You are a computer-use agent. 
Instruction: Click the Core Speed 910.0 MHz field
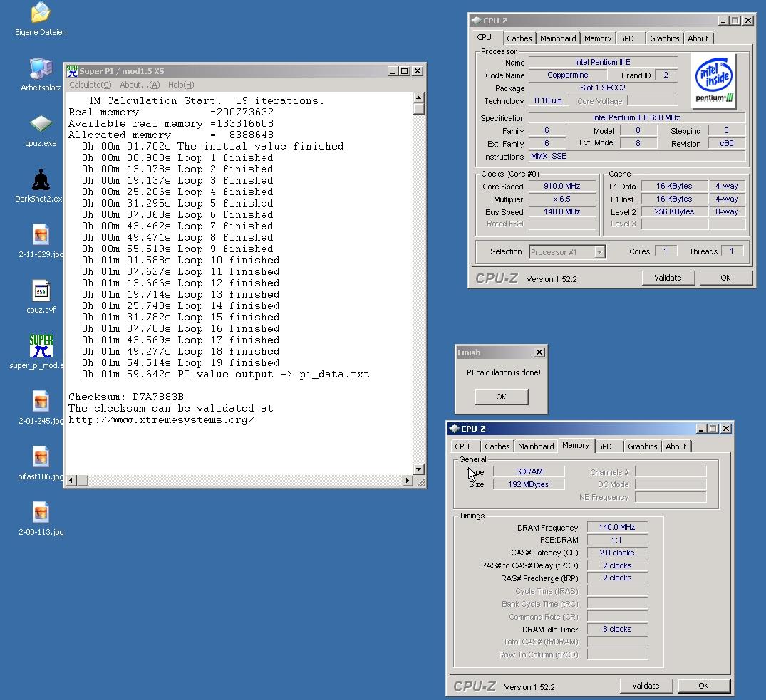[562, 187]
